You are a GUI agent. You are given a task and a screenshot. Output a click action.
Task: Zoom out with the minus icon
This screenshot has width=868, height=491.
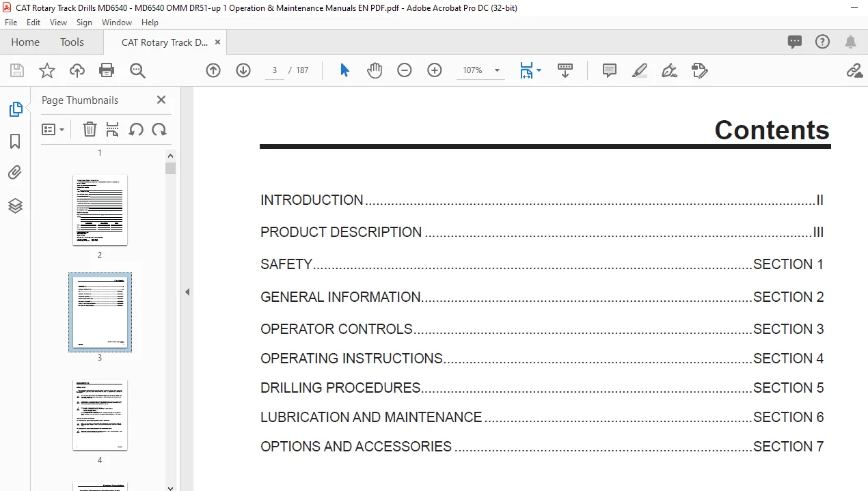[x=405, y=70]
